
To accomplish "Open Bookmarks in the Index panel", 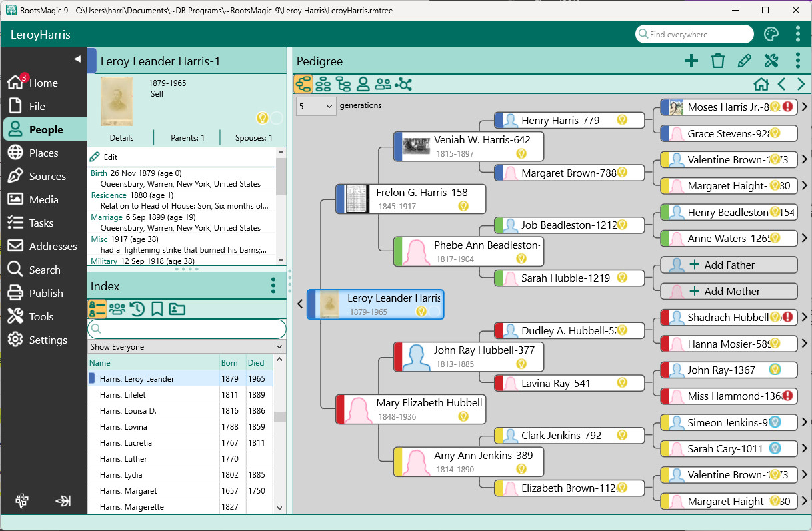I will (x=157, y=309).
